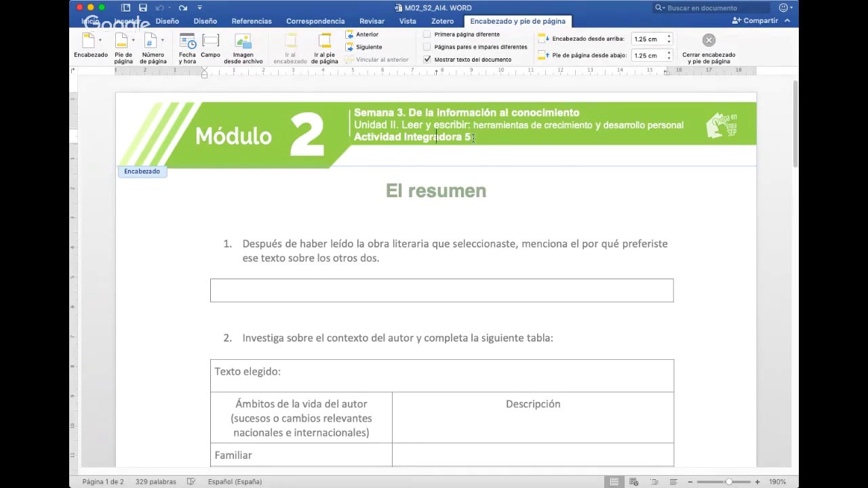The height and width of the screenshot is (488, 868).
Task: Select Encabezado y pie de página tab
Action: (518, 21)
